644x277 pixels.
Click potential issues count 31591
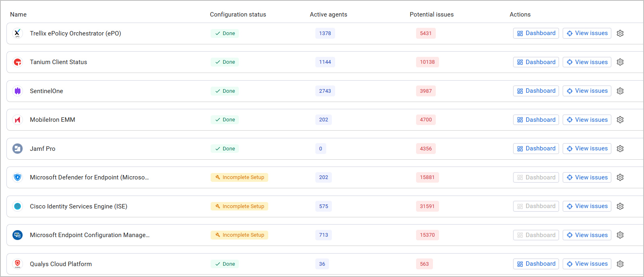coord(427,206)
